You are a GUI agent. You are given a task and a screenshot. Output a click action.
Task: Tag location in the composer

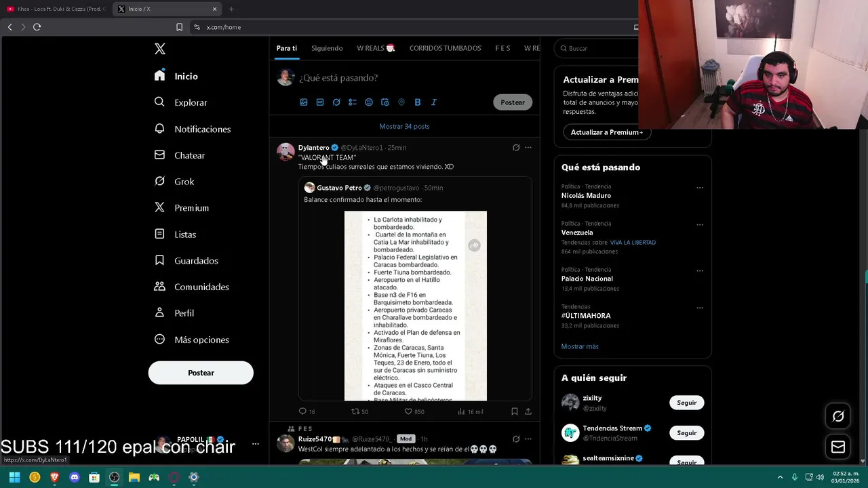pos(401,102)
